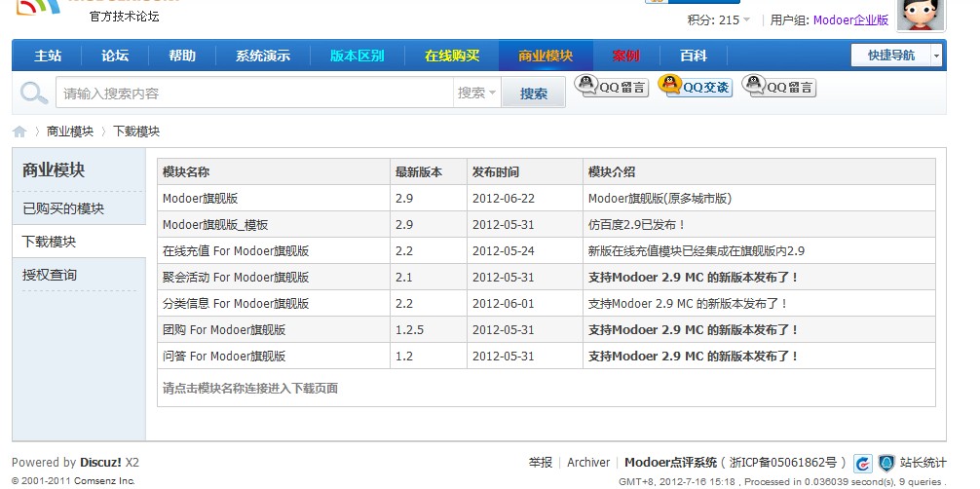Click the blue 搜索 search button
The image size is (980, 489).
pos(534,94)
